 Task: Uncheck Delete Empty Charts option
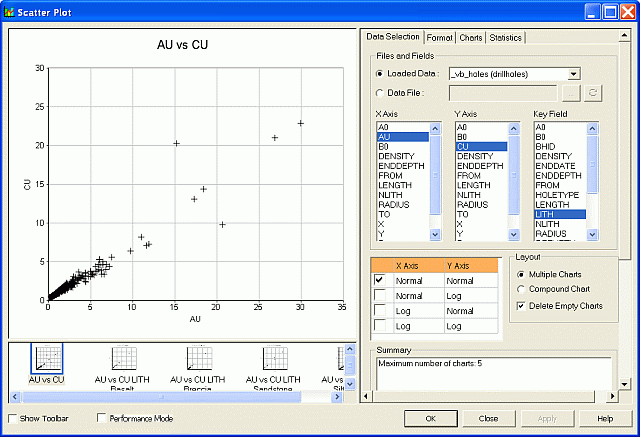pos(519,305)
